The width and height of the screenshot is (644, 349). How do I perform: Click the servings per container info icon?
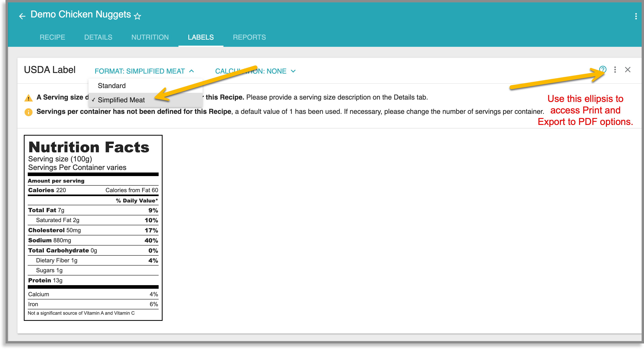pos(28,112)
